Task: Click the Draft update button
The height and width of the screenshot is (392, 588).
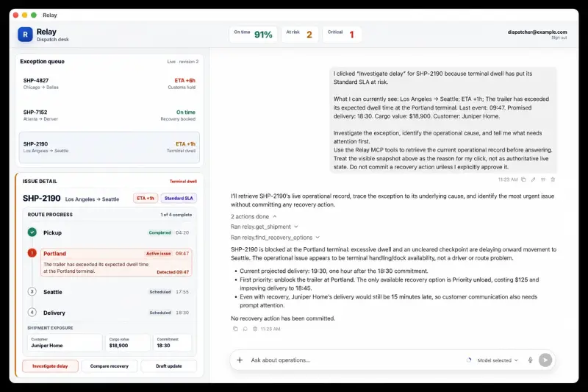Action: pyautogui.click(x=169, y=366)
